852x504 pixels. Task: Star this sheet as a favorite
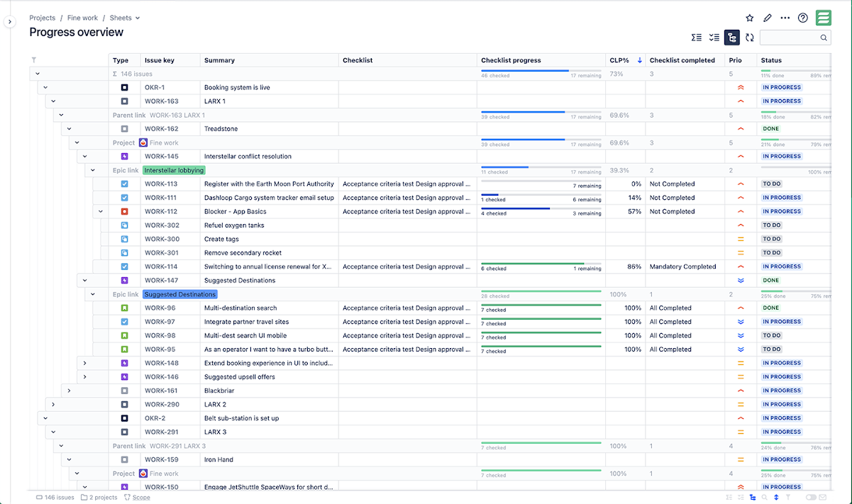tap(750, 18)
